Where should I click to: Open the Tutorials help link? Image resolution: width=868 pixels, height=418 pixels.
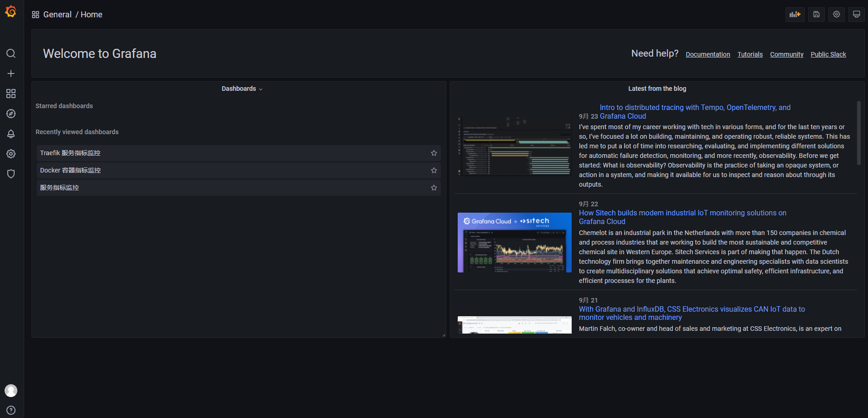(750, 54)
